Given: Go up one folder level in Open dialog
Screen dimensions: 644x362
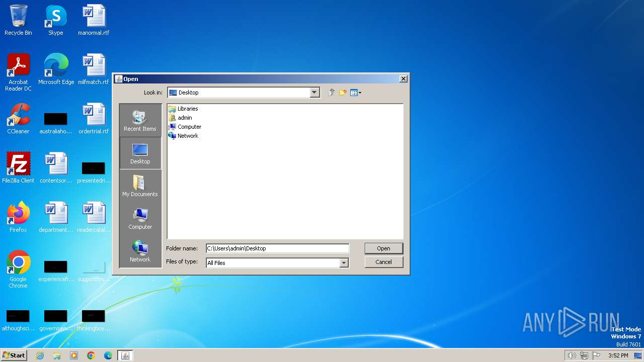Looking at the screenshot, I should tap(331, 93).
